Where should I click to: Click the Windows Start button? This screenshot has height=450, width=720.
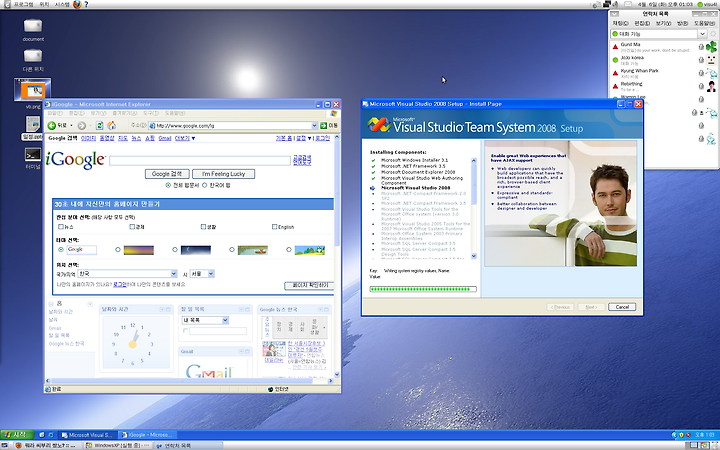[17, 434]
